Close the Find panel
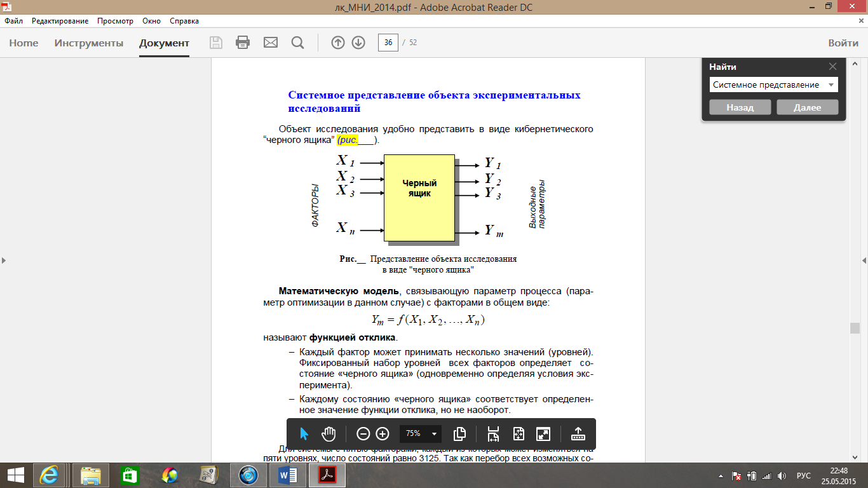868x488 pixels. [832, 66]
